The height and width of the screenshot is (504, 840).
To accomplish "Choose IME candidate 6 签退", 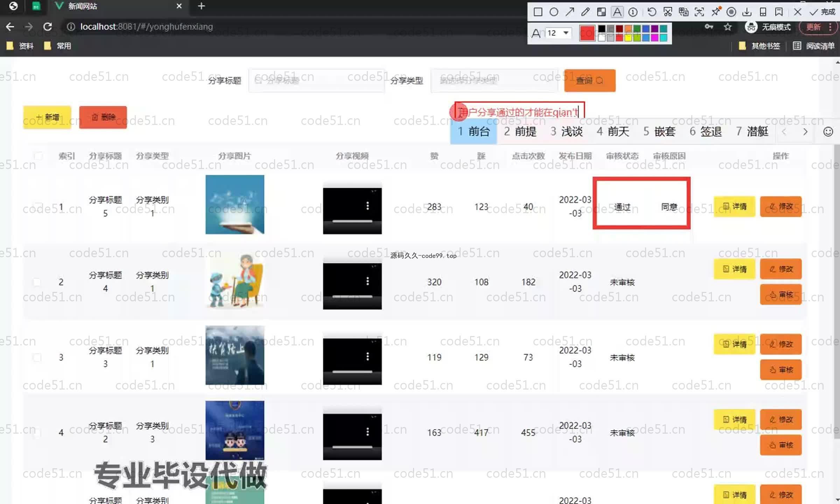I will tap(706, 132).
